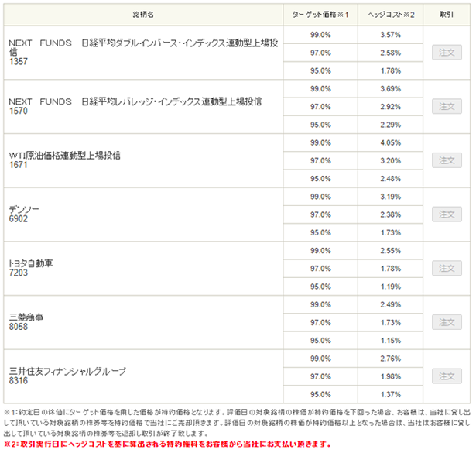Select the 三井住友フィナンシャルグループ stock name
The height and width of the screenshot is (453, 476).
coord(67,372)
